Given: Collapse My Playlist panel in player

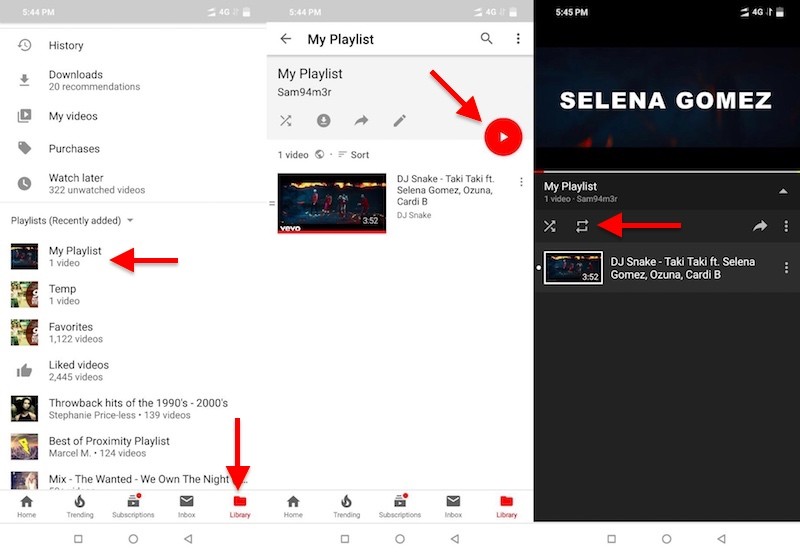Looking at the screenshot, I should pyautogui.click(x=783, y=192).
